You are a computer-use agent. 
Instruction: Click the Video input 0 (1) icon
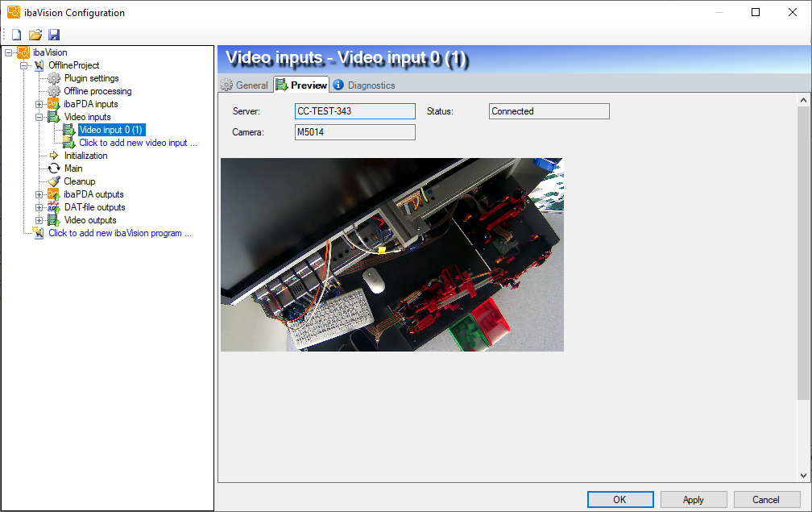[x=69, y=130]
